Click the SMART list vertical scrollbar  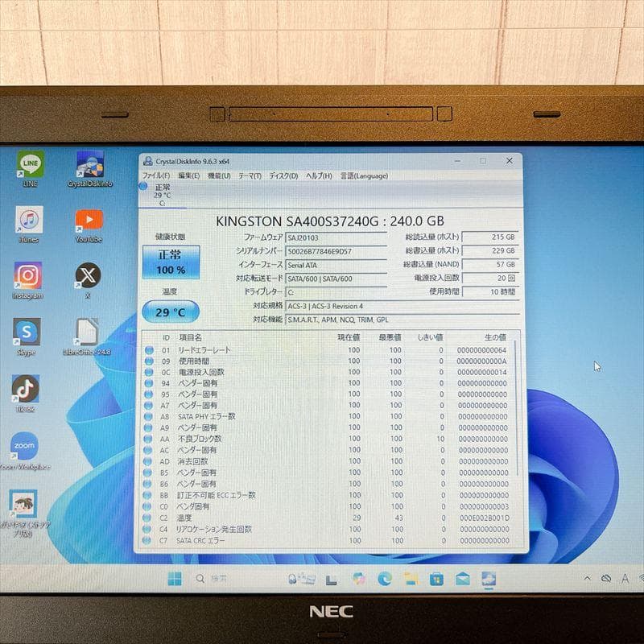point(517,409)
